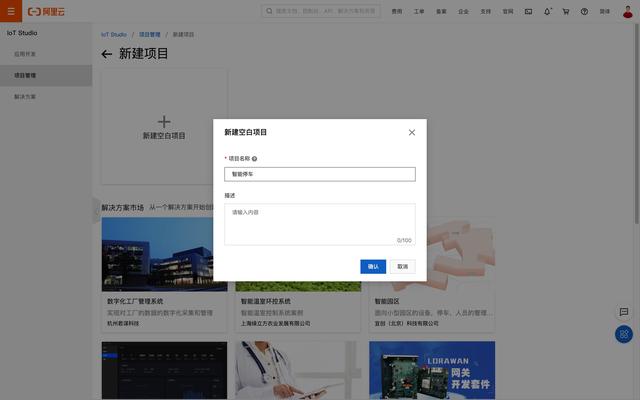Click the back arrow beside 新建项目
640x400 pixels.
(x=107, y=54)
